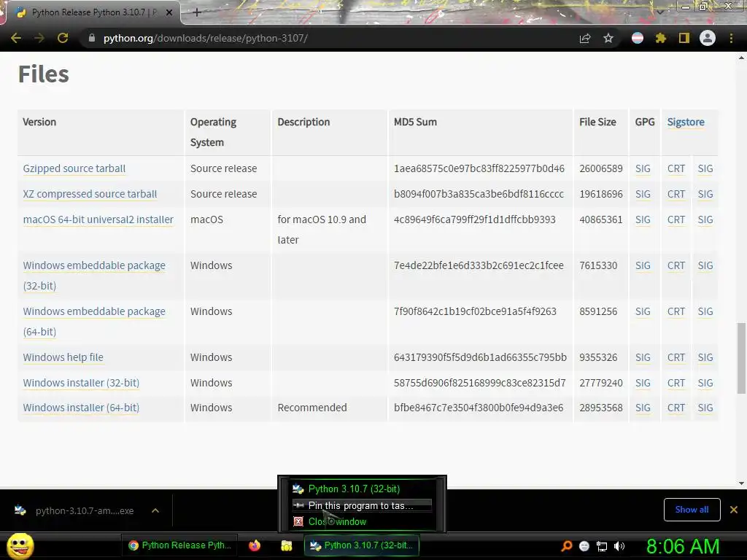This screenshot has width=747, height=560.
Task: Click the scrollbar down arrow
Action: coord(741,483)
